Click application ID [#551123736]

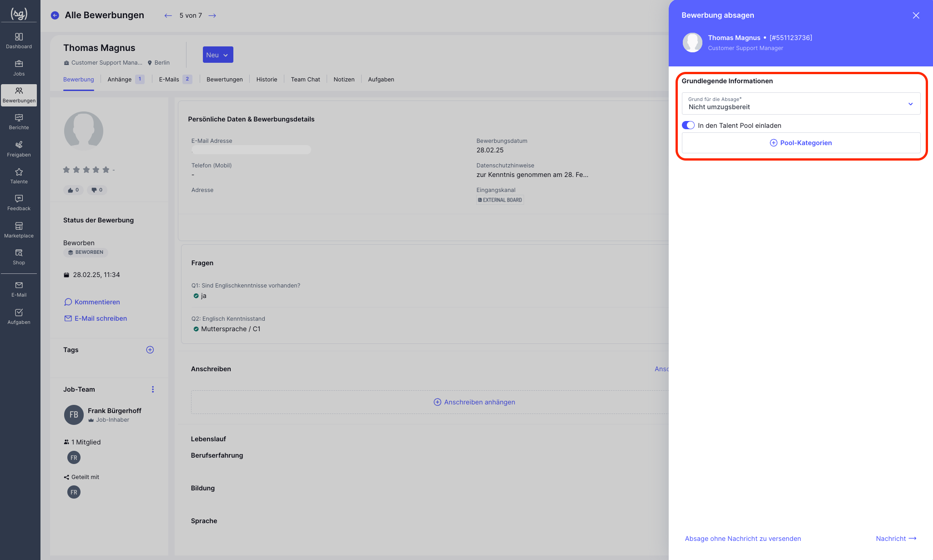[791, 38]
